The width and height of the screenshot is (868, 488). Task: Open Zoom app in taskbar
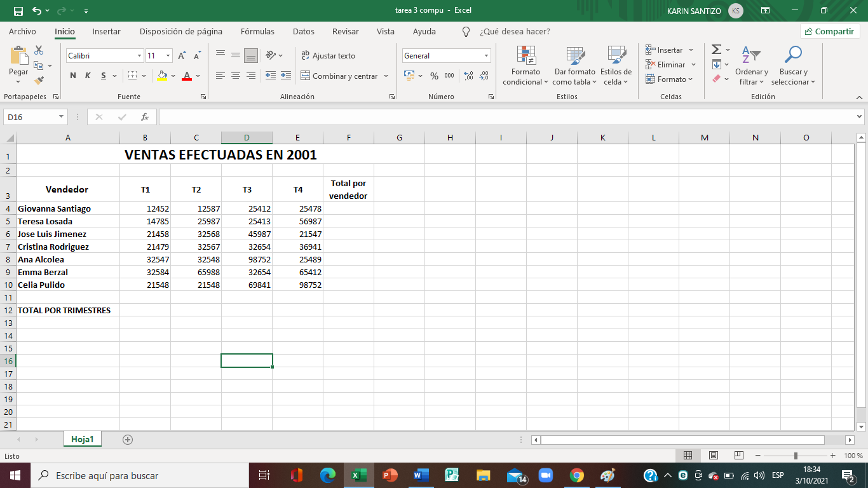click(545, 475)
